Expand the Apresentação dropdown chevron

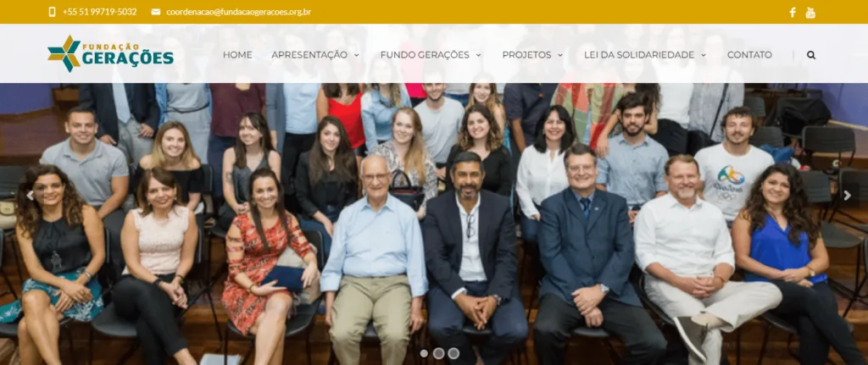click(357, 55)
